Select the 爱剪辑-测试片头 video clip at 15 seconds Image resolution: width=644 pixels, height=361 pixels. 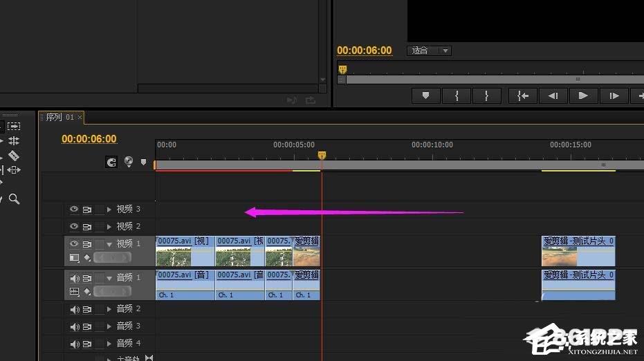(578, 251)
